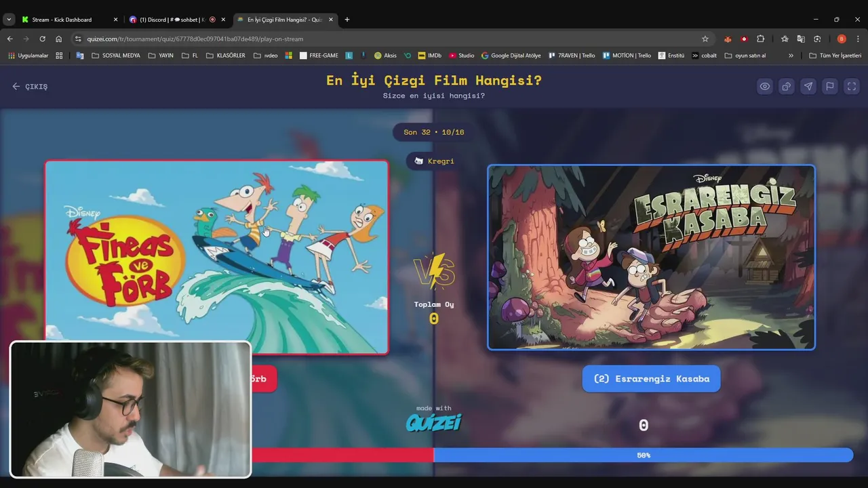Open the tab search dropdown arrow

(x=8, y=20)
